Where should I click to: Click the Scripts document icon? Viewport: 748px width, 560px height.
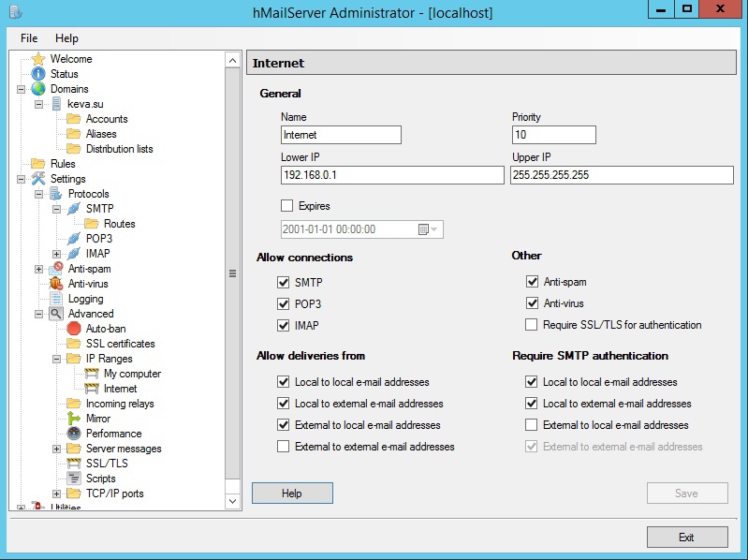tap(73, 479)
